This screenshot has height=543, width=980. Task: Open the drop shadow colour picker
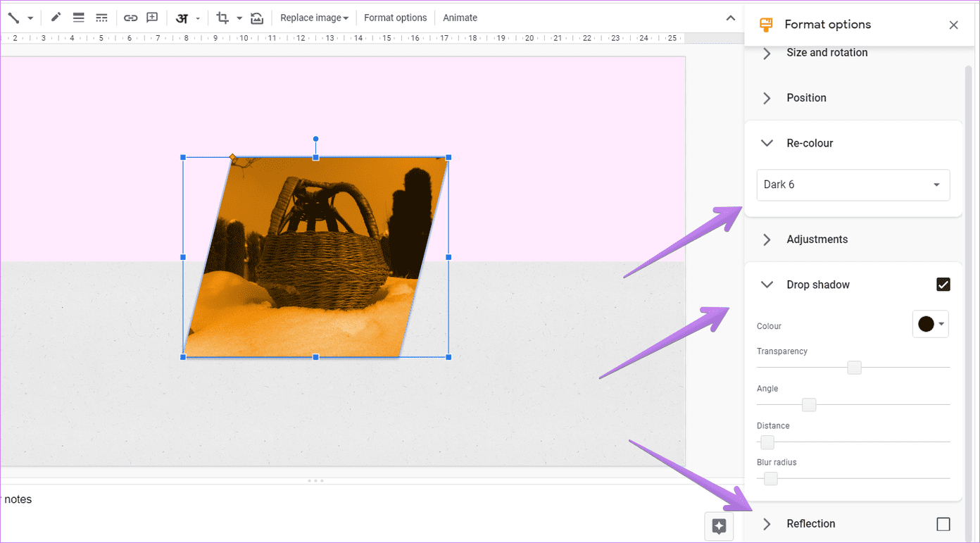pos(931,324)
